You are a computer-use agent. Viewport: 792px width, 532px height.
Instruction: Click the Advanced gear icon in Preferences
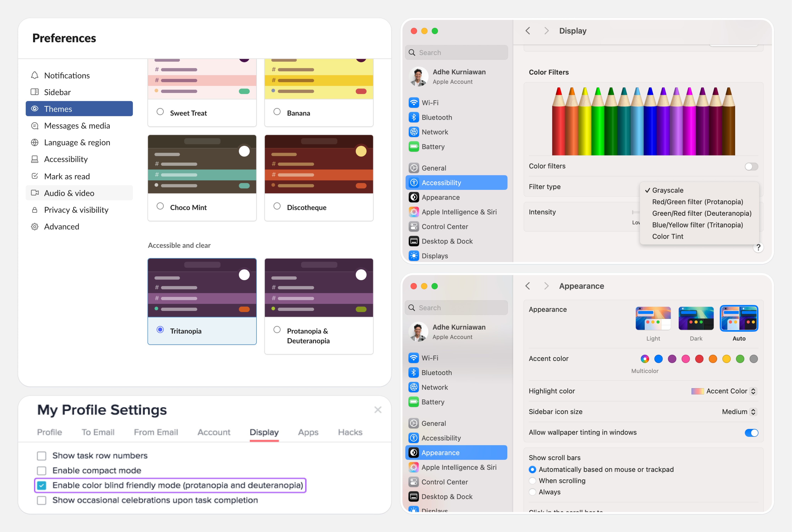(35, 226)
